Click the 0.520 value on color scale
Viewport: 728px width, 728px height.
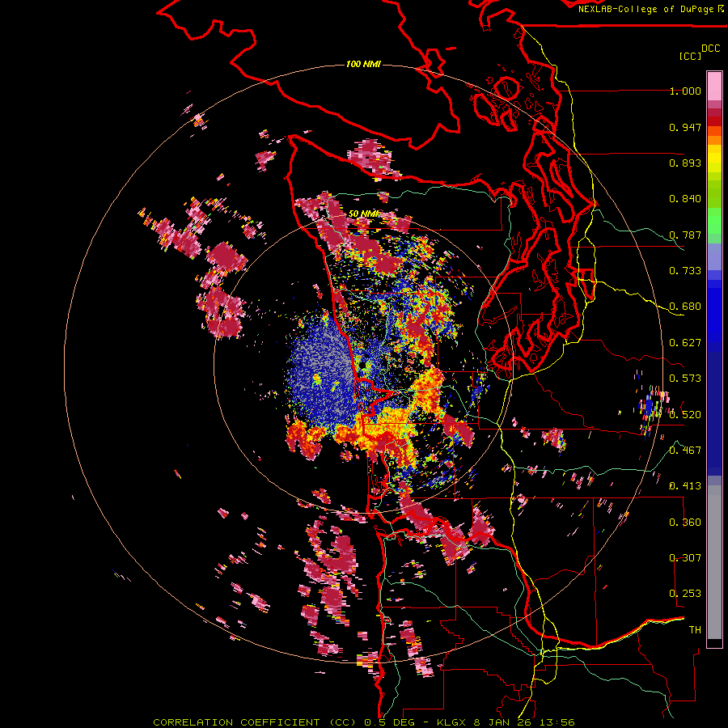685,415
